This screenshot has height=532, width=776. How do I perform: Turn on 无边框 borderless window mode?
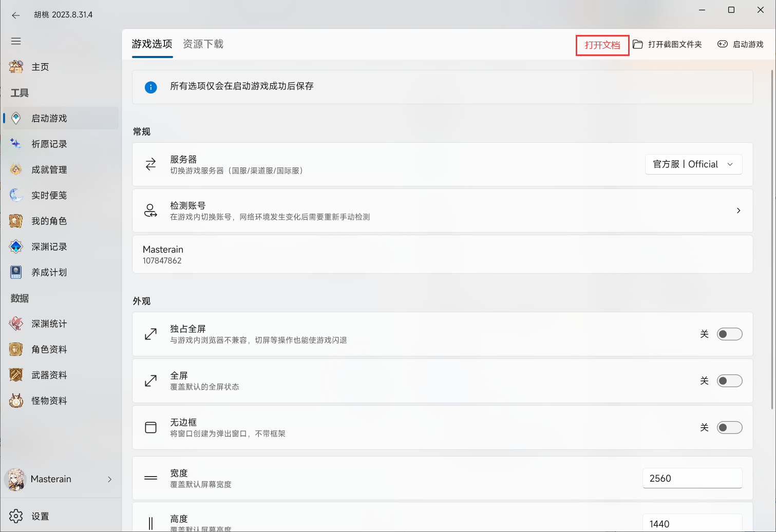(x=729, y=427)
